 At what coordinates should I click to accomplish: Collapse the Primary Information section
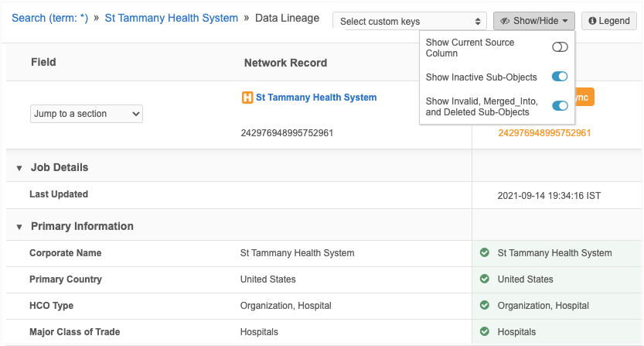tap(19, 227)
